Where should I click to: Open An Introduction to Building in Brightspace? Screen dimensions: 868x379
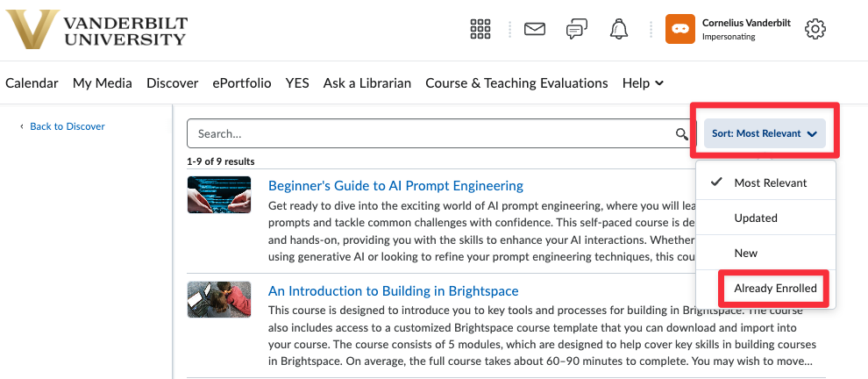(x=393, y=290)
